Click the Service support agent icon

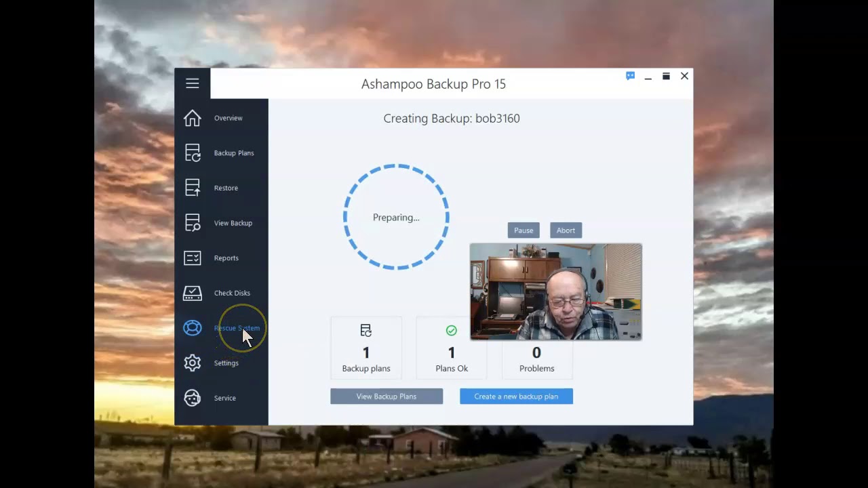point(193,398)
